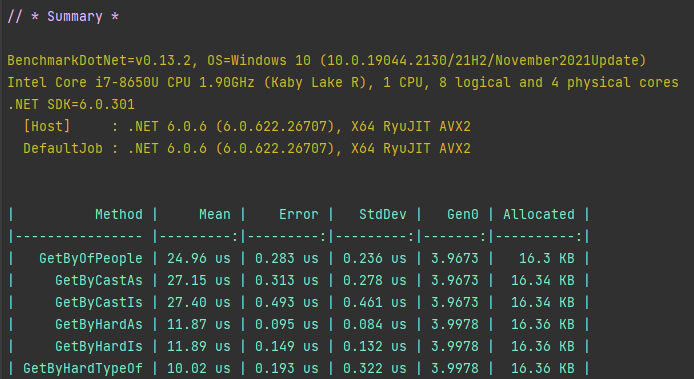Image resolution: width=694 pixels, height=379 pixels.
Task: Click the StdDev value '0.278 us'
Action: pos(375,280)
